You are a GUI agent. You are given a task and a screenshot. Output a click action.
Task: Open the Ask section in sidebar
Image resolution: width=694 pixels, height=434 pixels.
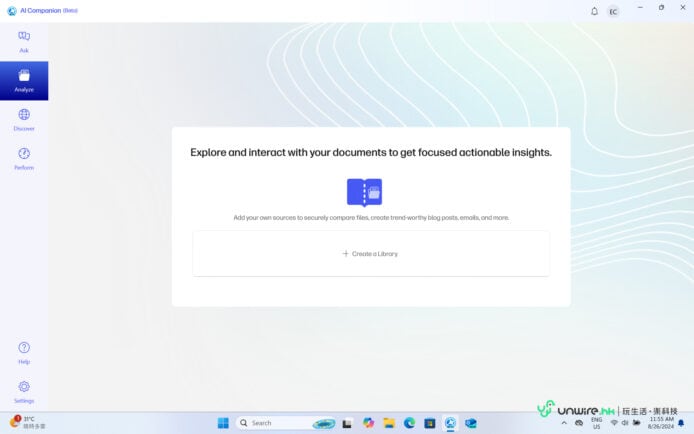(x=24, y=41)
